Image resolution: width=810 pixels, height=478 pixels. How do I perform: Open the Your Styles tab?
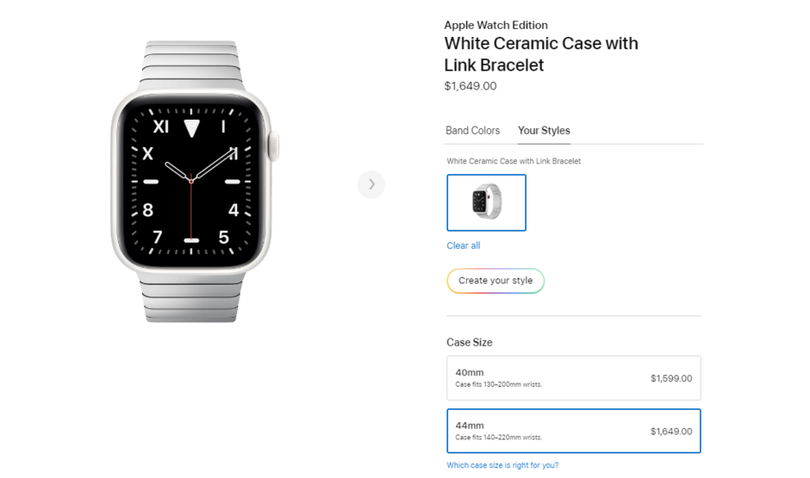coord(544,131)
